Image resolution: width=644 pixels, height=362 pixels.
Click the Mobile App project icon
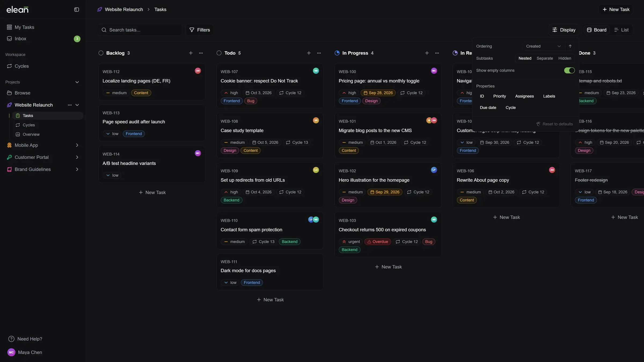(9, 145)
